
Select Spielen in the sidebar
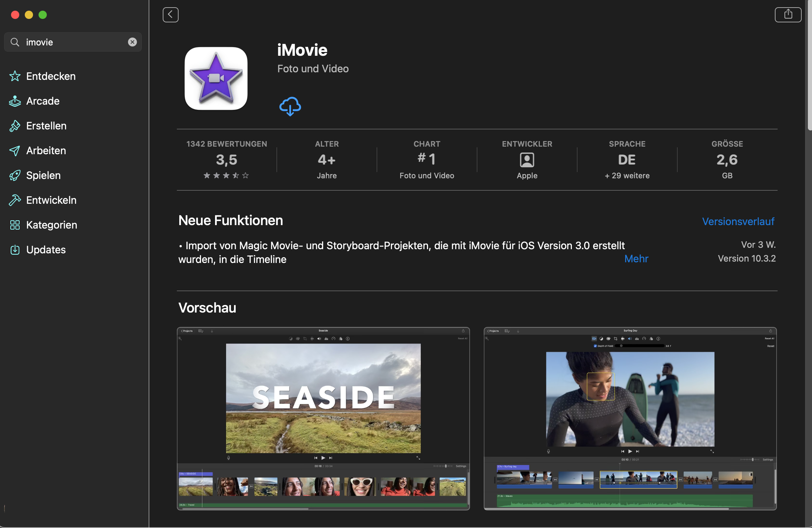pyautogui.click(x=43, y=175)
